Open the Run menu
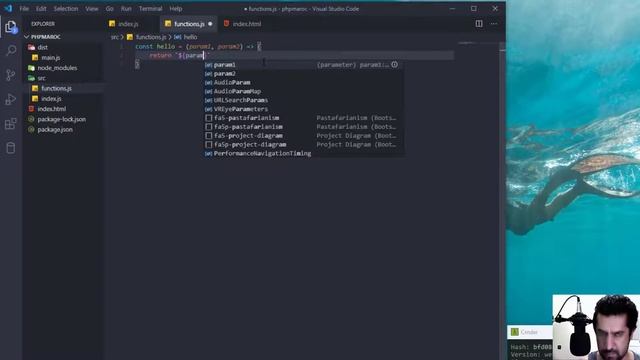The width and height of the screenshot is (640, 360). tap(126, 9)
